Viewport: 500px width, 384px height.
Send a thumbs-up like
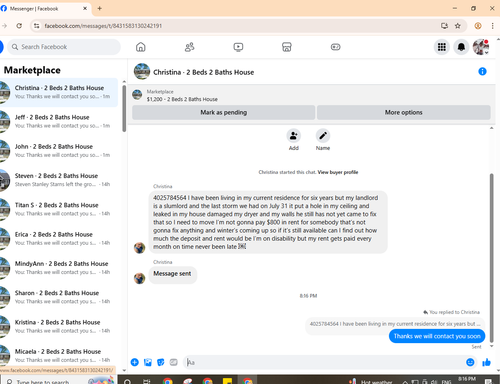[486, 362]
